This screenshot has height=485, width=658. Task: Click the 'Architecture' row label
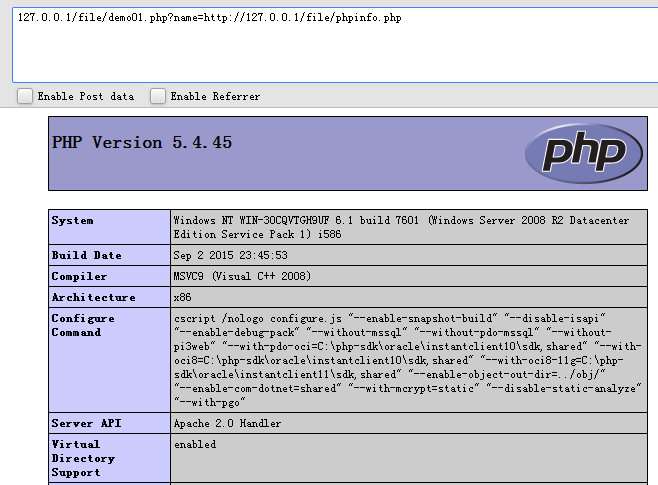(x=94, y=297)
